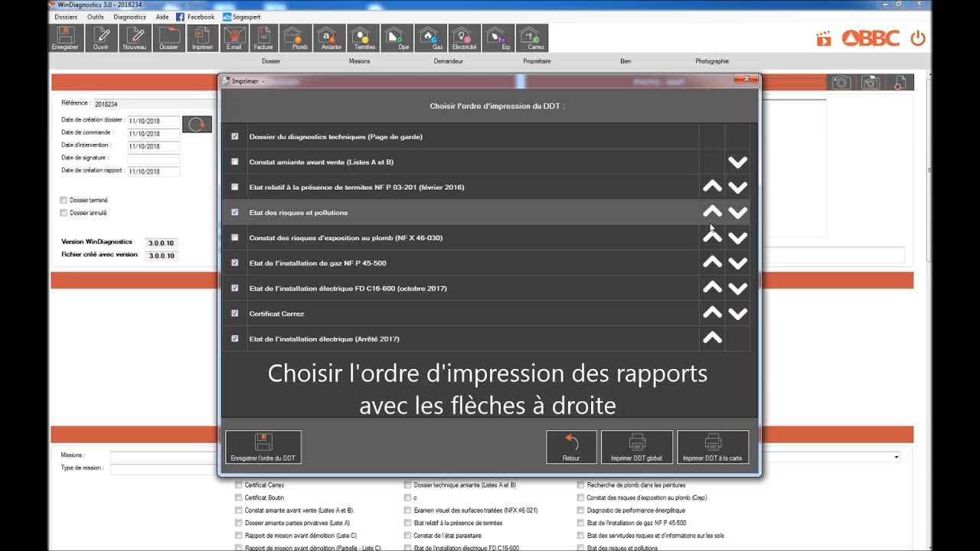Move Etat des risques et pollutions down
The image size is (980, 551).
tap(738, 213)
